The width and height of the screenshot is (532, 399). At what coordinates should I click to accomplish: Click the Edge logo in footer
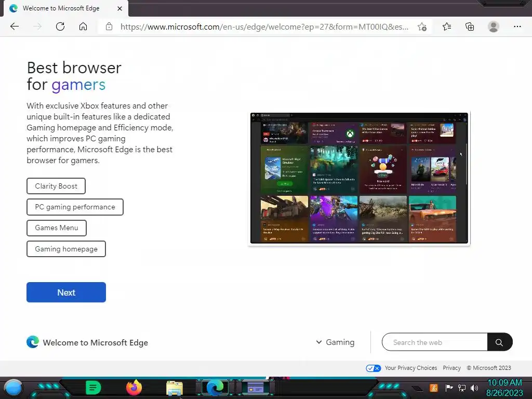point(33,342)
